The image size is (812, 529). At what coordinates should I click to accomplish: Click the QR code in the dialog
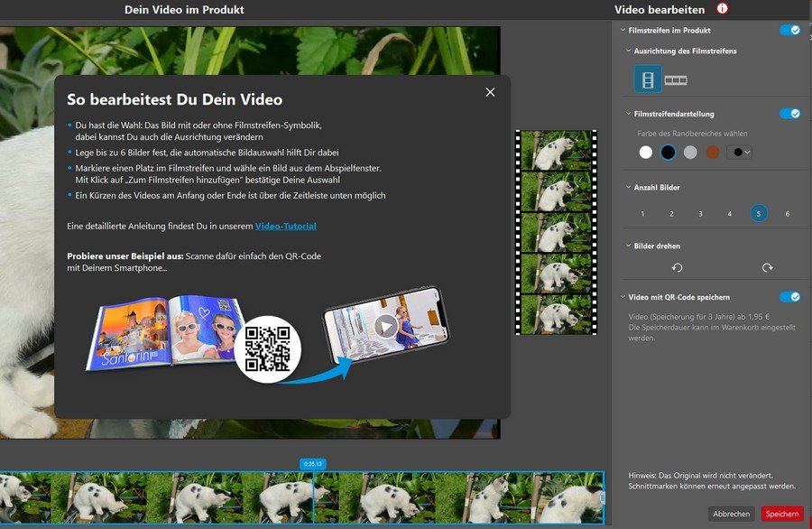267,348
